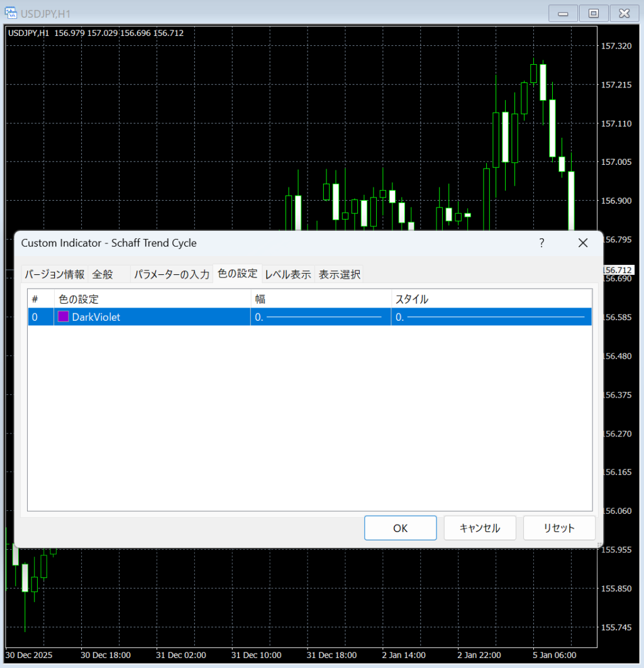Viewport: 644px width, 668px height.
Task: Open the パラメーターの入力 tab
Action: [172, 274]
